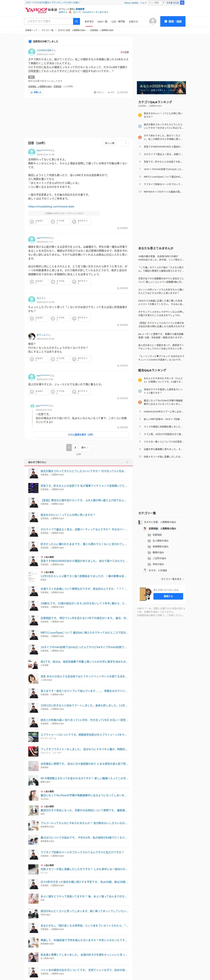Open 恋愛相談 folder in category list

pos(157,535)
